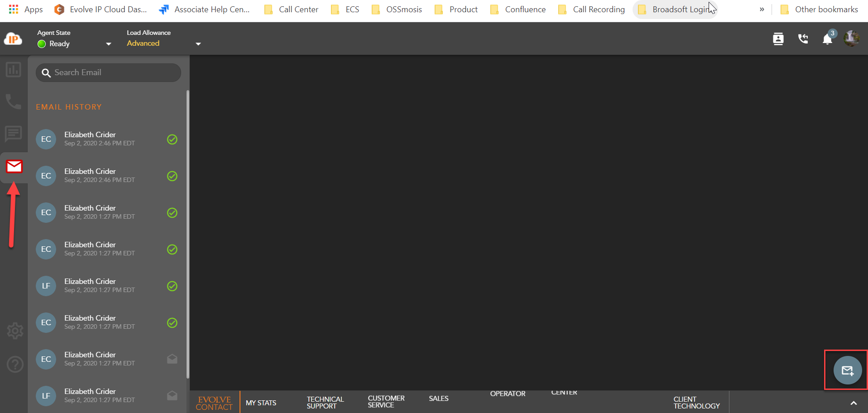The height and width of the screenshot is (413, 868).
Task: Click the compose new email button
Action: point(847,370)
